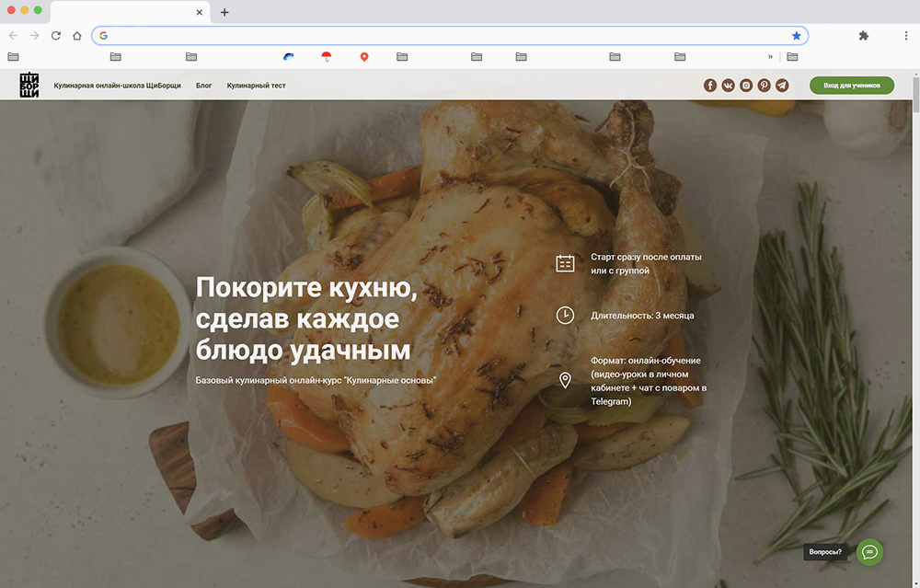Open the browser home page
920x588 pixels.
click(x=77, y=36)
